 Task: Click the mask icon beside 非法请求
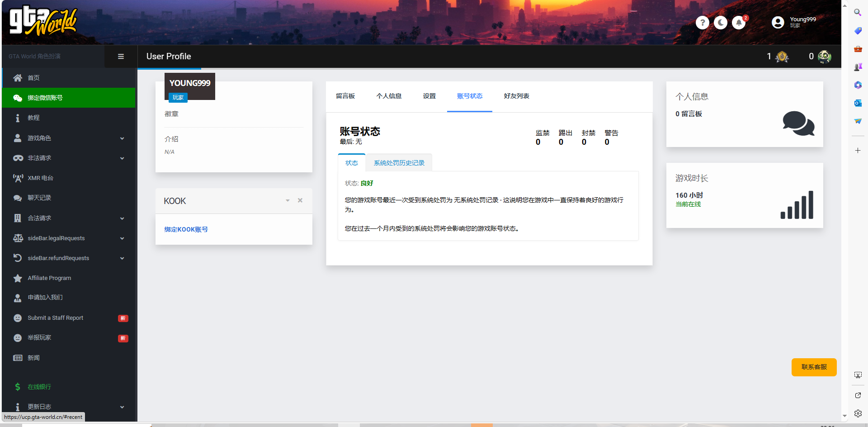click(x=18, y=158)
